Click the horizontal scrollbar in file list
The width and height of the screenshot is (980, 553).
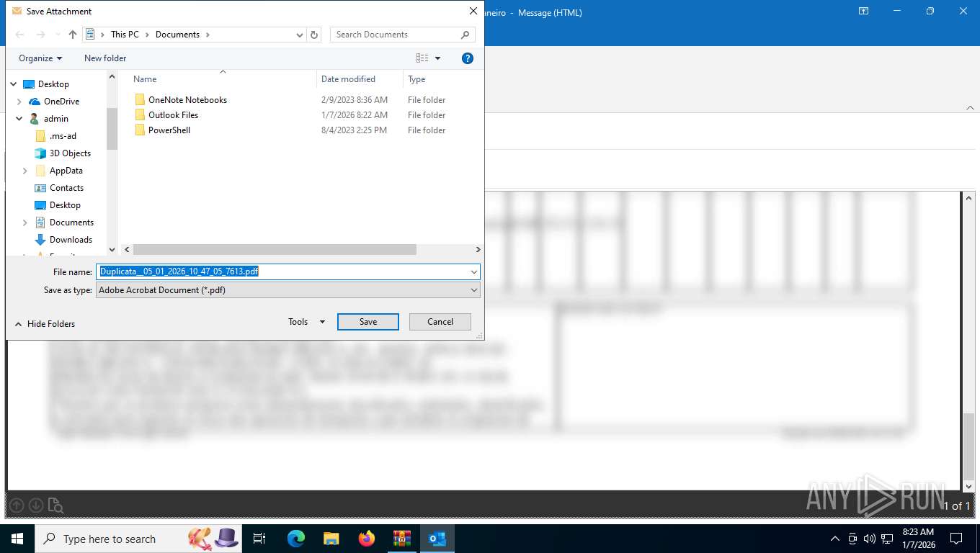pos(275,249)
